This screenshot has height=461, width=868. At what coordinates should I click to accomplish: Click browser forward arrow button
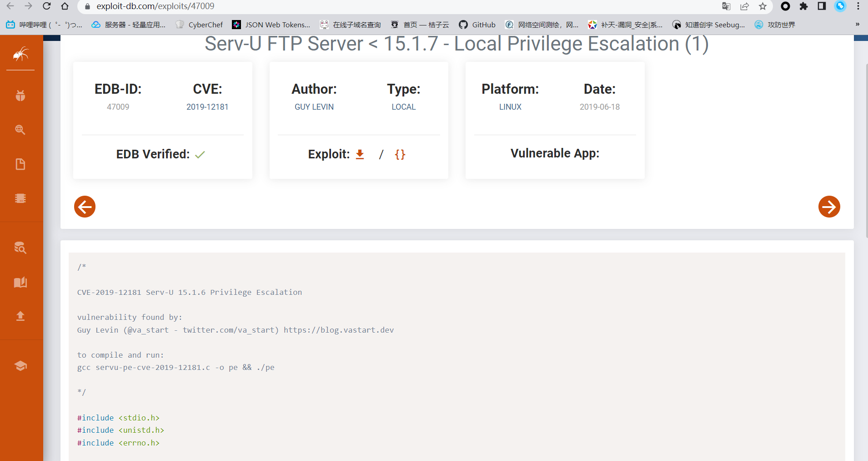tap(28, 6)
